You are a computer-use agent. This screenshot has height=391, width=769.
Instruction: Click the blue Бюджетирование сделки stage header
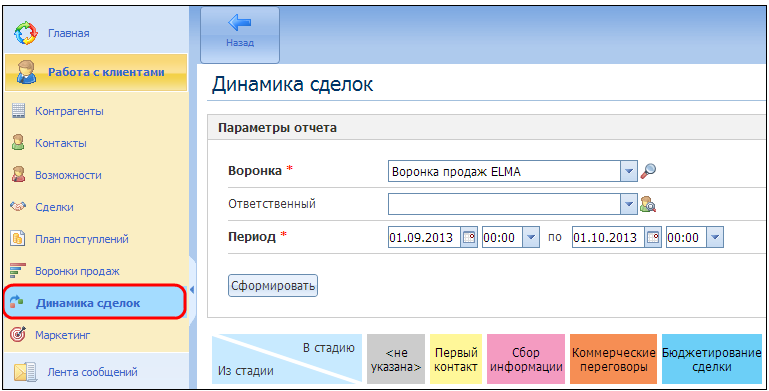(712, 359)
